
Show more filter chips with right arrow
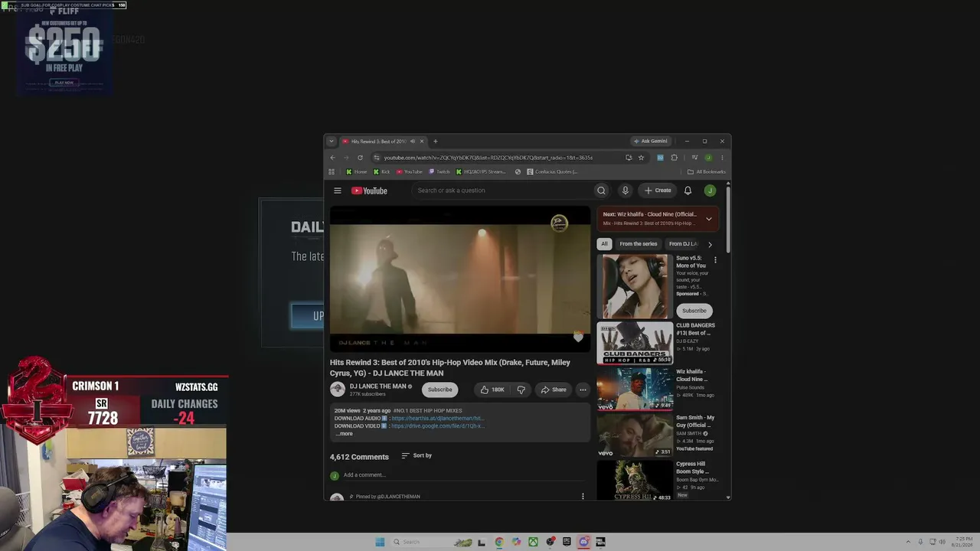710,244
